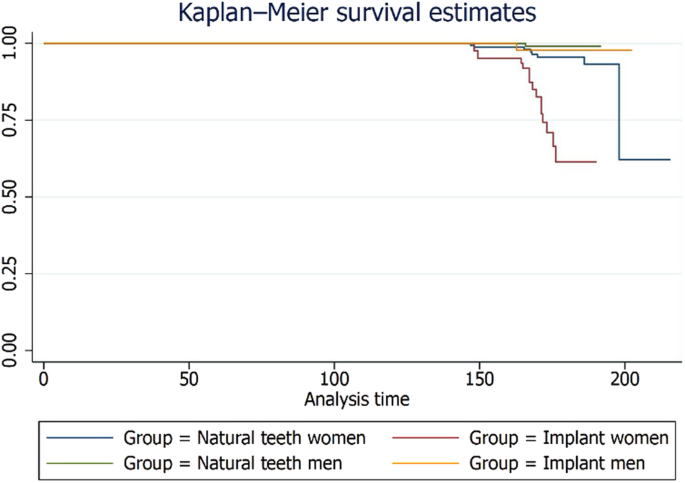Click the end of the red survival curve

point(595,162)
